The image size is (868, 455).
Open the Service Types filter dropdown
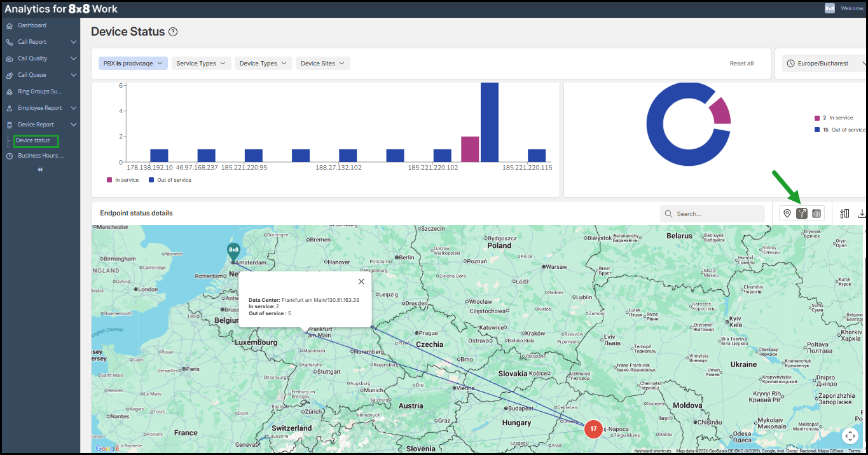coord(200,64)
